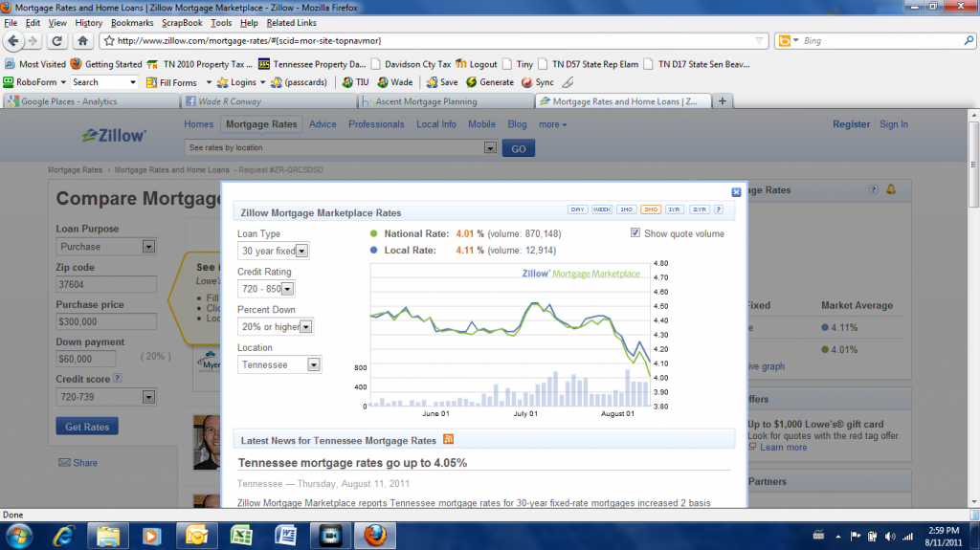Select the 1YR chart range icon
This screenshot has height=550, width=980.
(x=675, y=209)
